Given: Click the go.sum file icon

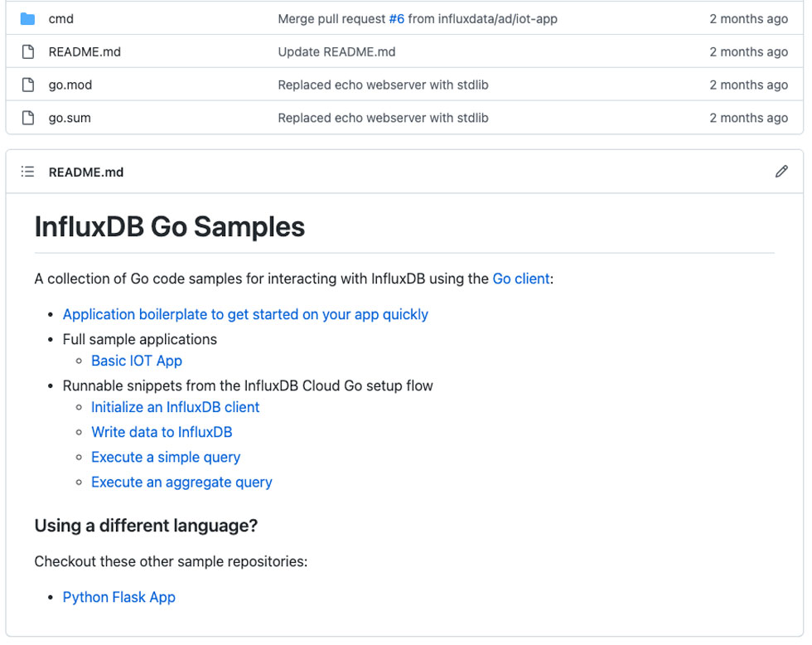Looking at the screenshot, I should [x=28, y=118].
